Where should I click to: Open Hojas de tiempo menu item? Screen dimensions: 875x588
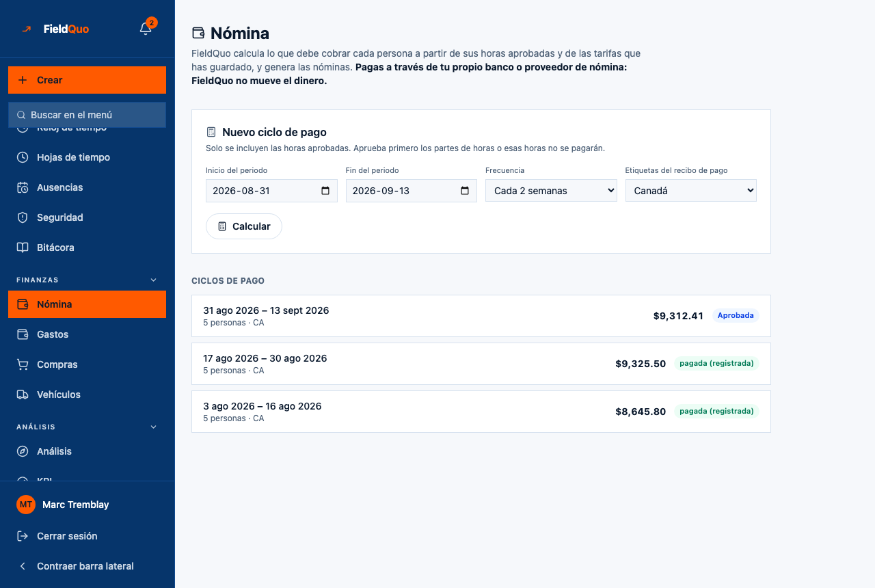(87, 157)
